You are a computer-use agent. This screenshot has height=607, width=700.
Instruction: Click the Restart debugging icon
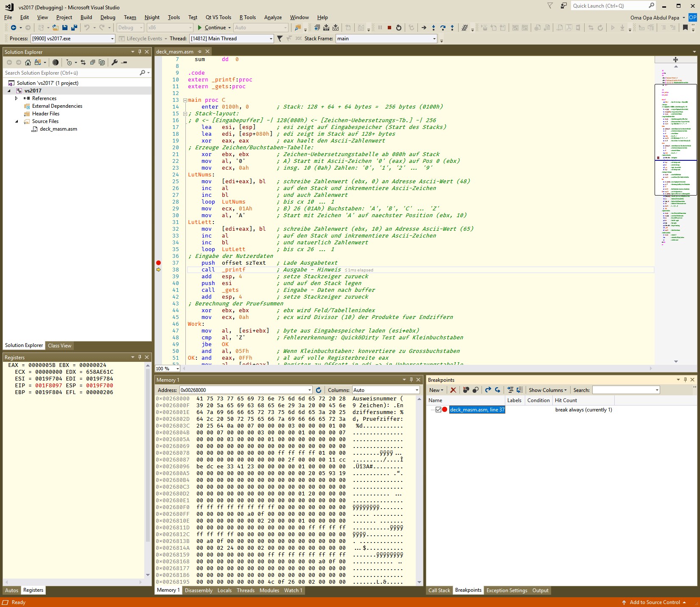pos(398,28)
